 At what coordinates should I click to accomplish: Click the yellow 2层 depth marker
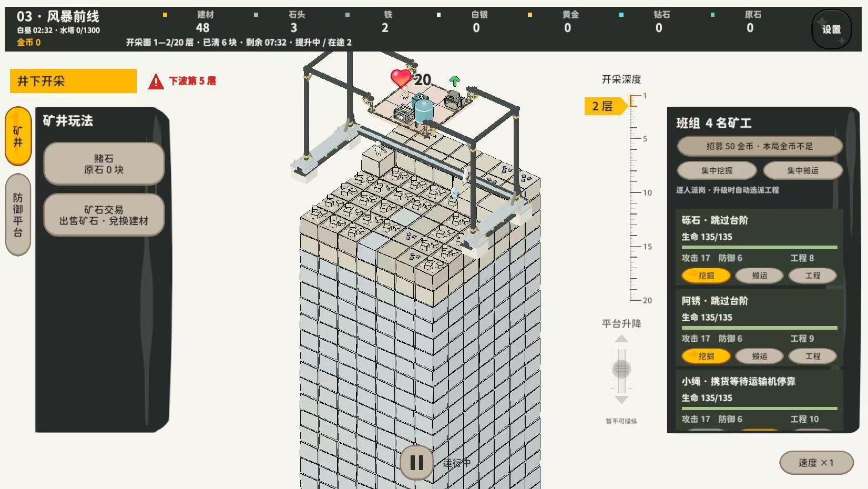tap(606, 106)
